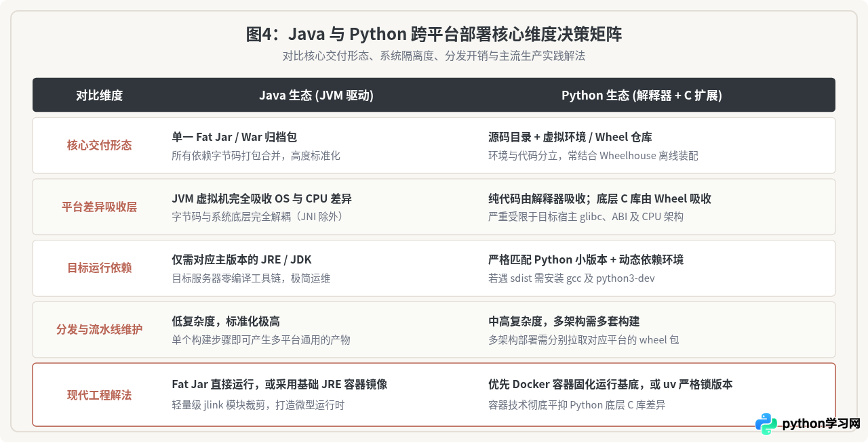This screenshot has height=443, width=868.
Task: Click 目标服务器零编译工具链，极简运维
Action: [x=251, y=278]
